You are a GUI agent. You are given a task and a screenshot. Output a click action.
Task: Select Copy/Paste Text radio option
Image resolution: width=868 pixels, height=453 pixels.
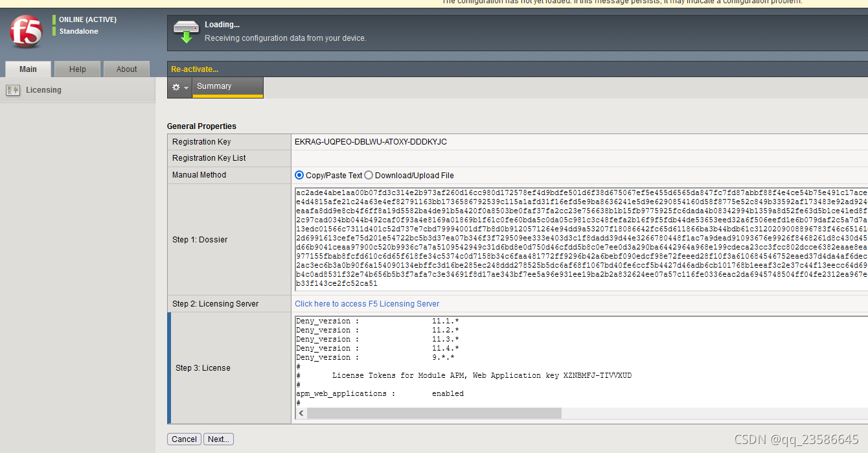click(x=299, y=175)
